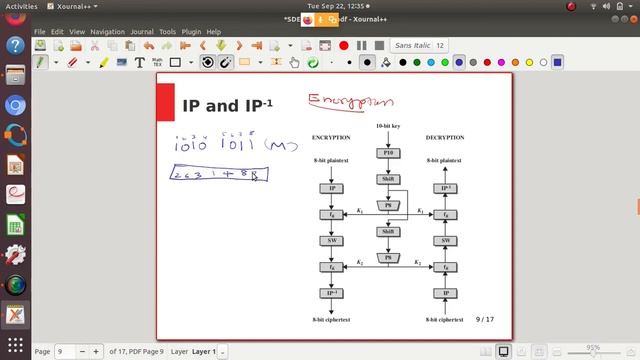
Task: Decrease page number with minus button
Action: point(82,351)
